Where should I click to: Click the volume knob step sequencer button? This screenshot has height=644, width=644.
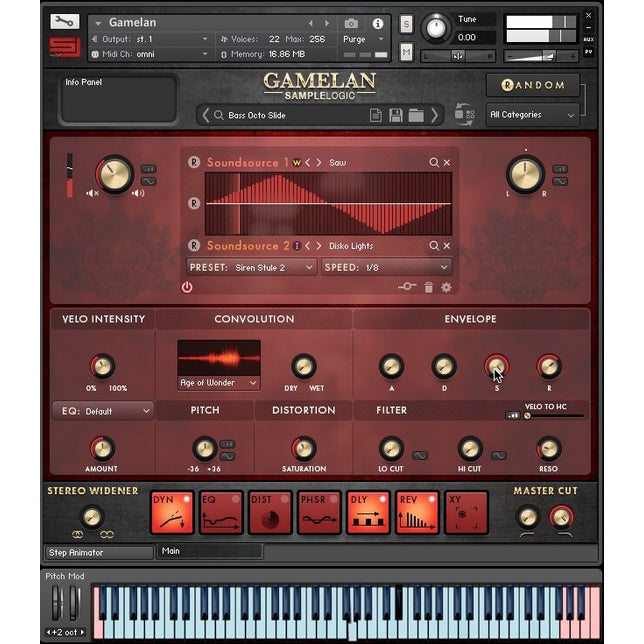(149, 169)
